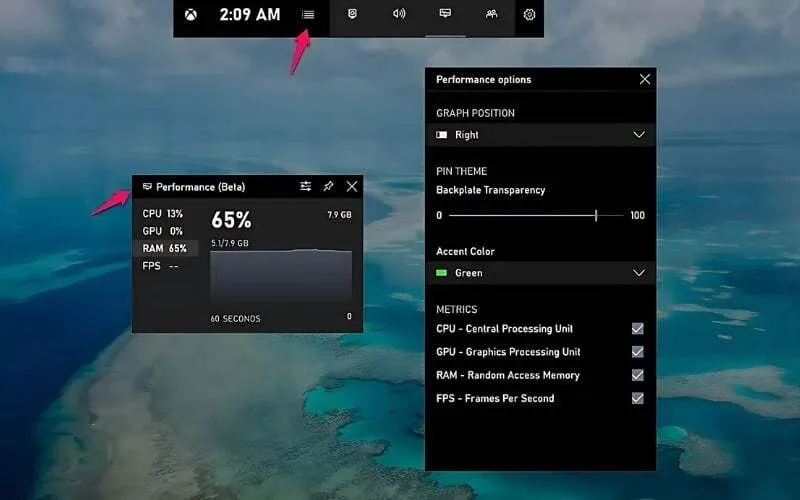Select the FPS metric row
This screenshot has height=500, width=800.
click(165, 266)
